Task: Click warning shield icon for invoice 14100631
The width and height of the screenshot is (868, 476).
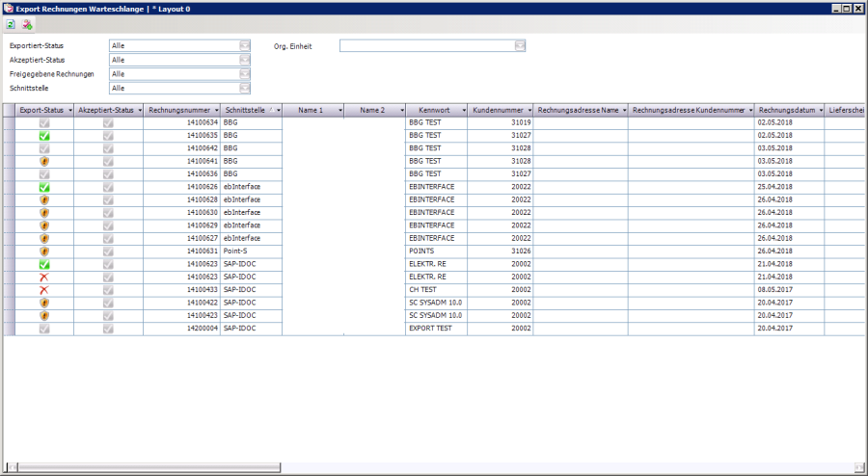Action: (x=44, y=251)
